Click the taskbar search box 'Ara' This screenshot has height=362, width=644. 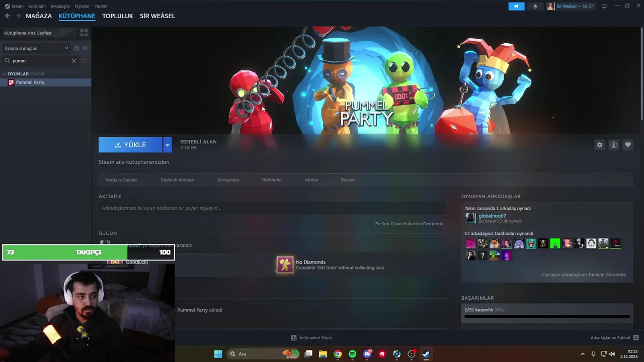click(x=263, y=354)
